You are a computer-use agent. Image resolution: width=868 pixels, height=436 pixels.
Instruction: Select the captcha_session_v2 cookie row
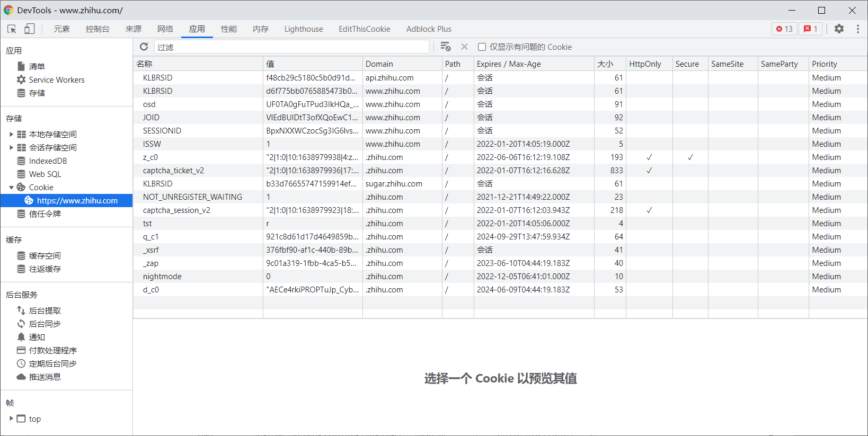tap(500, 210)
